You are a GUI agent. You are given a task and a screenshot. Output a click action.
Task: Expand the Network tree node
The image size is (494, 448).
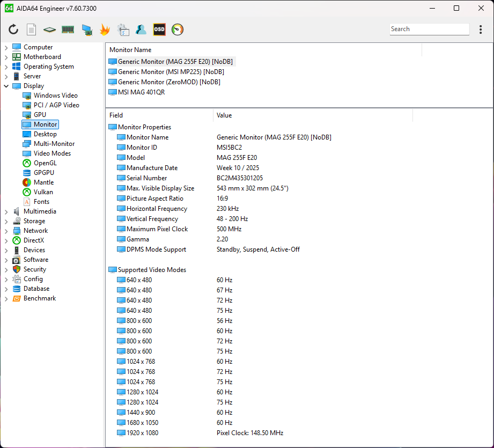pyautogui.click(x=6, y=231)
